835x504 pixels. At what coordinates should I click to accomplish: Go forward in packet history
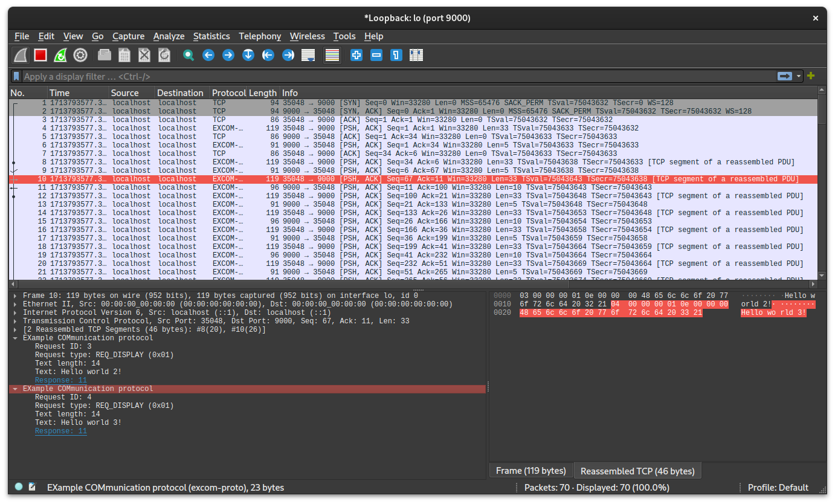point(228,56)
